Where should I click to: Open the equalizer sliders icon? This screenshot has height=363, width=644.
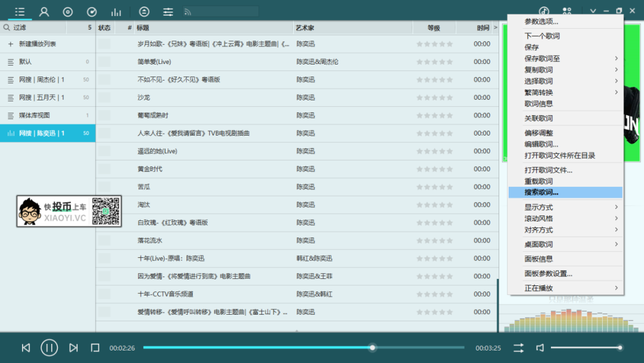click(x=168, y=11)
